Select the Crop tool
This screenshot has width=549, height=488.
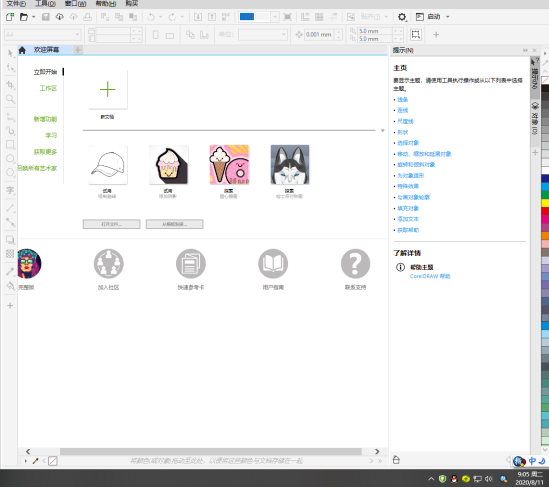[10, 85]
